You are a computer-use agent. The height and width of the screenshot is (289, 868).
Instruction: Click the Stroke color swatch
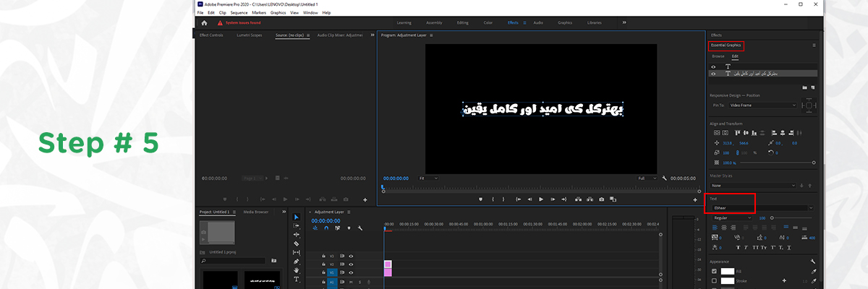(727, 280)
